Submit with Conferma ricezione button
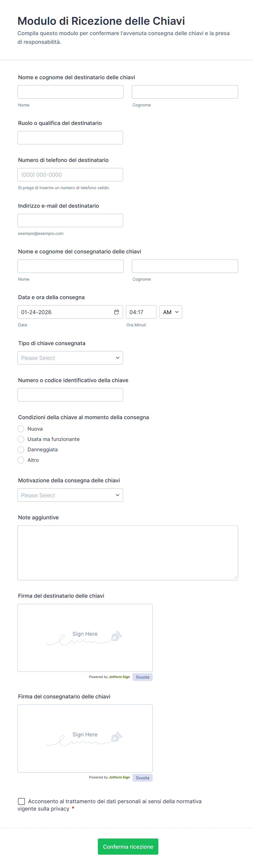253x868 pixels. pos(128,846)
